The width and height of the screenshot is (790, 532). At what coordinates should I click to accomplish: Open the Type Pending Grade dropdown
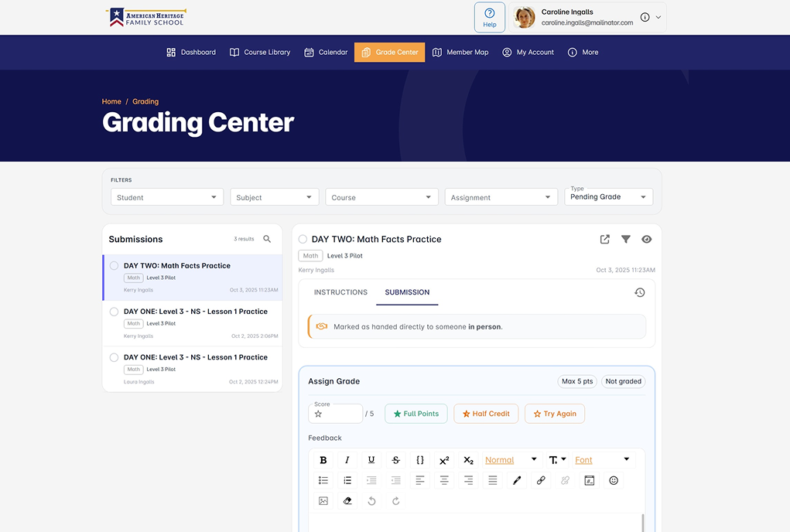click(608, 197)
